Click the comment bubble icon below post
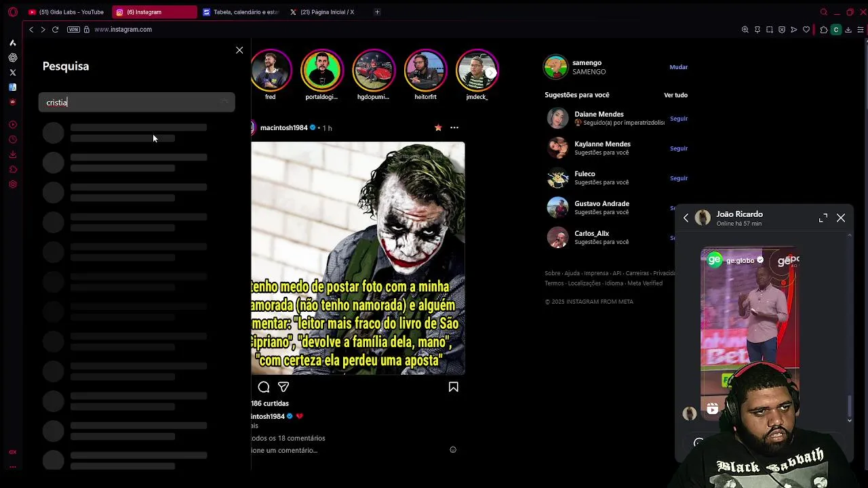This screenshot has height=488, width=868. coord(264,387)
